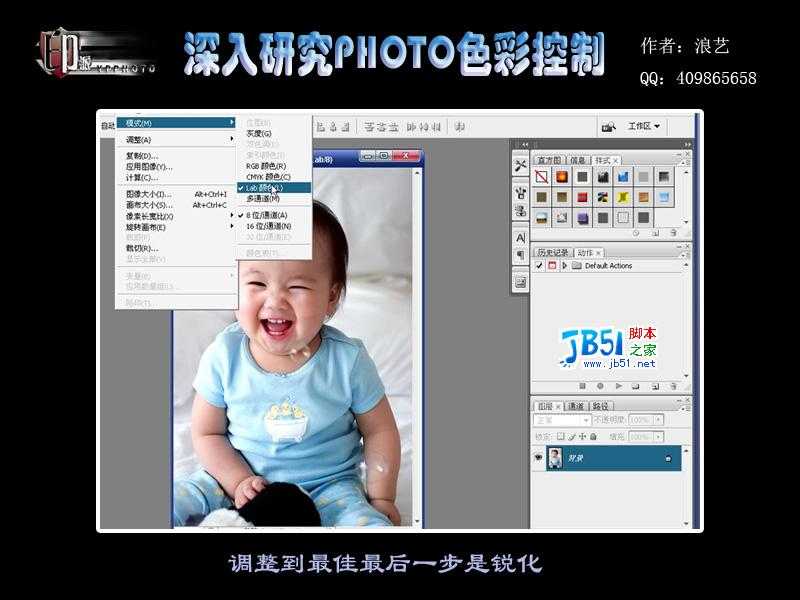Collapse the icon dock with the left double arrows
Viewport: 800px width, 600px height.
[524, 145]
